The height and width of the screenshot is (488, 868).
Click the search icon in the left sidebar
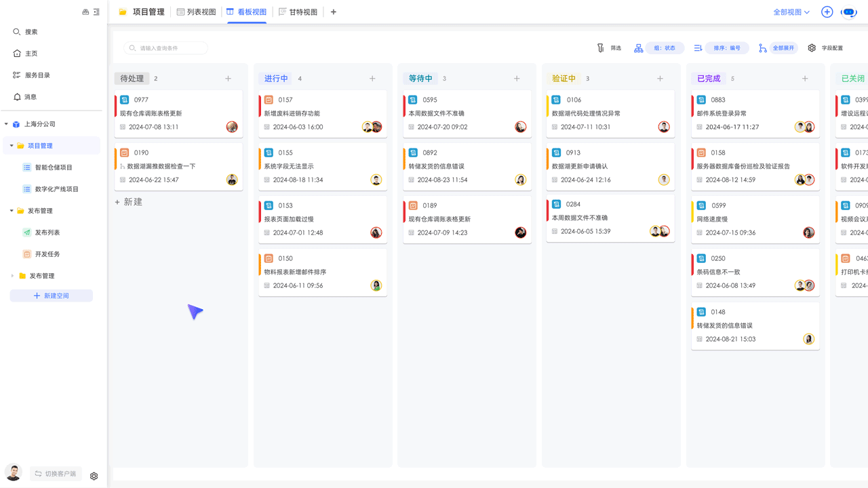pos(17,32)
